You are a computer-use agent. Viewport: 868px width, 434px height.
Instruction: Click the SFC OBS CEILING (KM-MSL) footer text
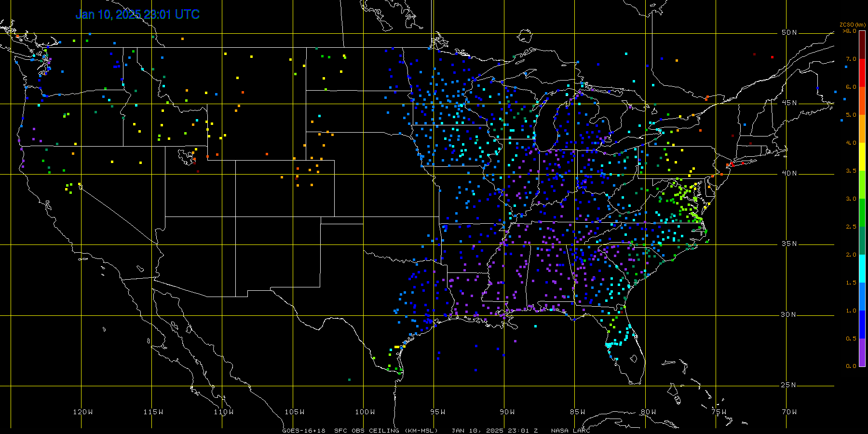pyautogui.click(x=386, y=431)
